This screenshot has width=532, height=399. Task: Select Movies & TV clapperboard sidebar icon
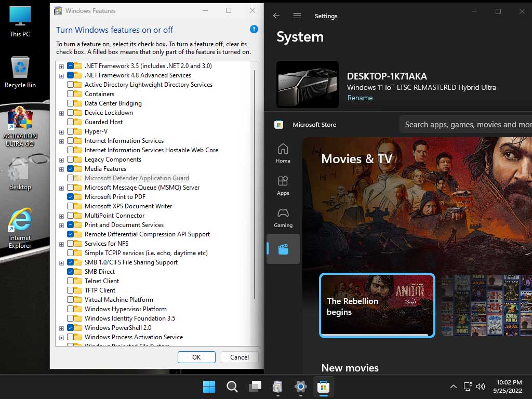pos(283,249)
